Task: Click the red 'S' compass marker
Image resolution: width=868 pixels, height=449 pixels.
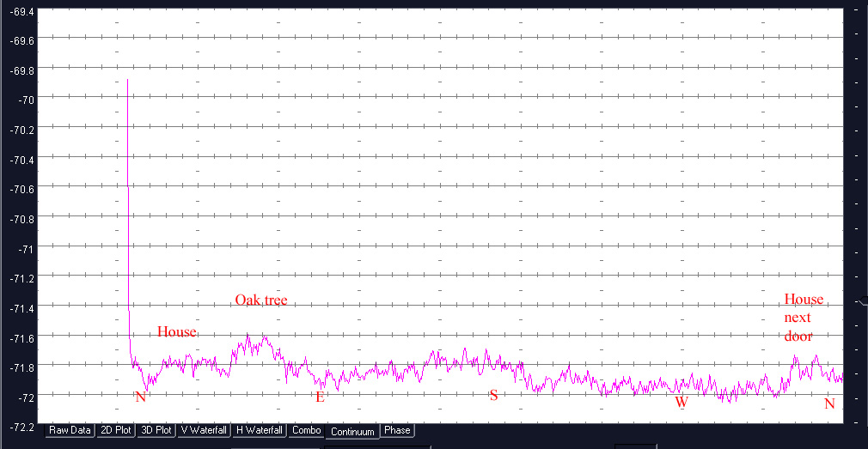Action: pyautogui.click(x=493, y=395)
